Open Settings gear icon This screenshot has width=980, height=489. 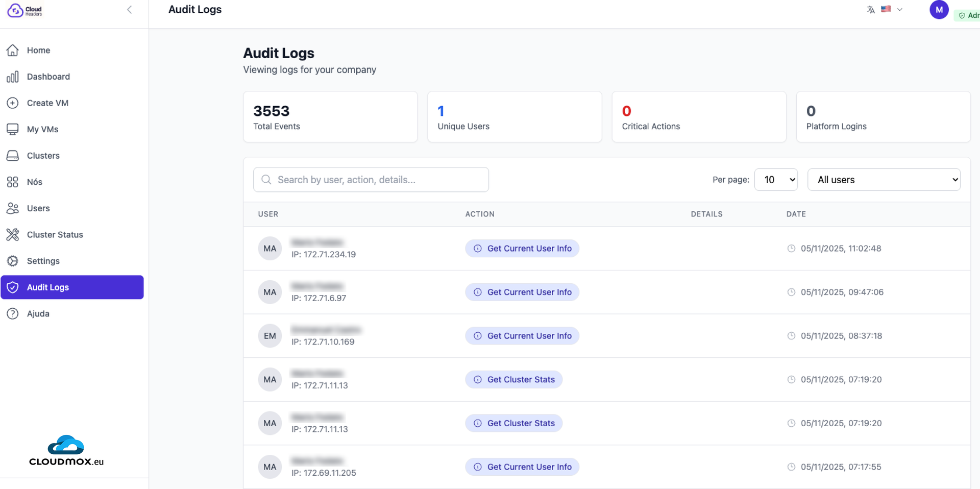tap(13, 261)
